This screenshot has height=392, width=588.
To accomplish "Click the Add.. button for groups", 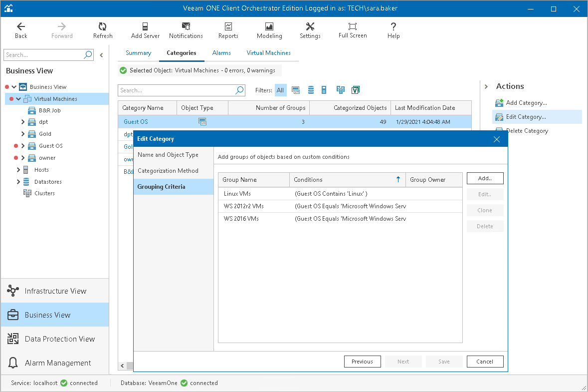I will click(485, 178).
